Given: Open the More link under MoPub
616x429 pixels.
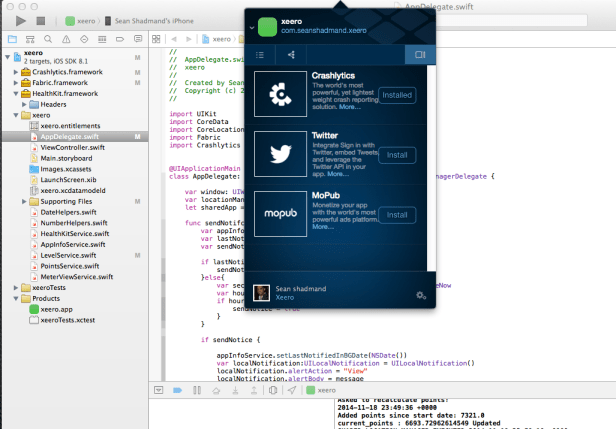Looking at the screenshot, I should pyautogui.click(x=323, y=227).
